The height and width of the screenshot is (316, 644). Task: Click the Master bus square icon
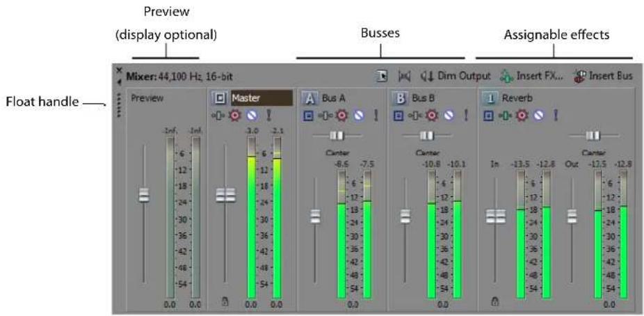click(221, 99)
